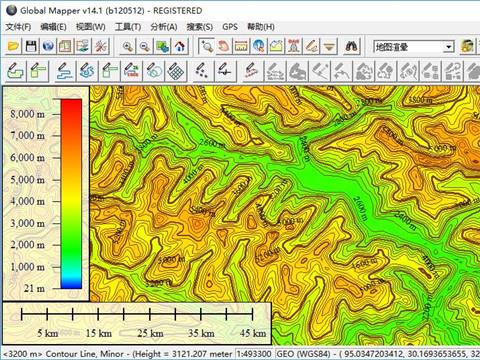Select the Measure ruler tool

pyautogui.click(x=241, y=46)
